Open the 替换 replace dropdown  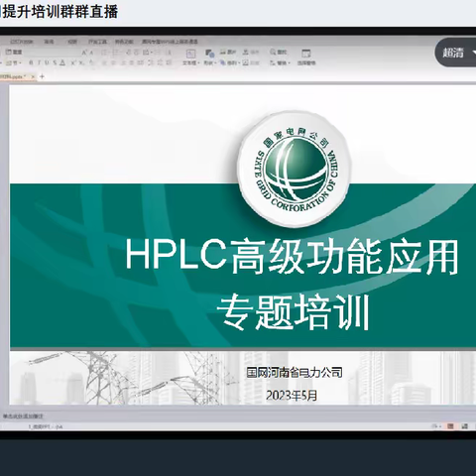coord(281,63)
